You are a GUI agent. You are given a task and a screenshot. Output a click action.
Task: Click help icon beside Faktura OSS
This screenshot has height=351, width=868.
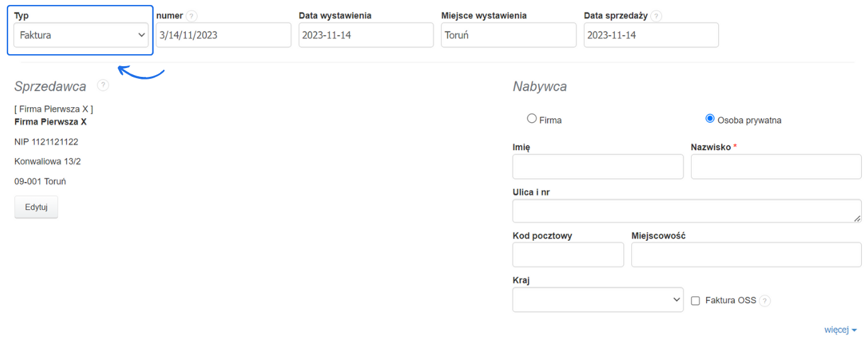pyautogui.click(x=765, y=301)
